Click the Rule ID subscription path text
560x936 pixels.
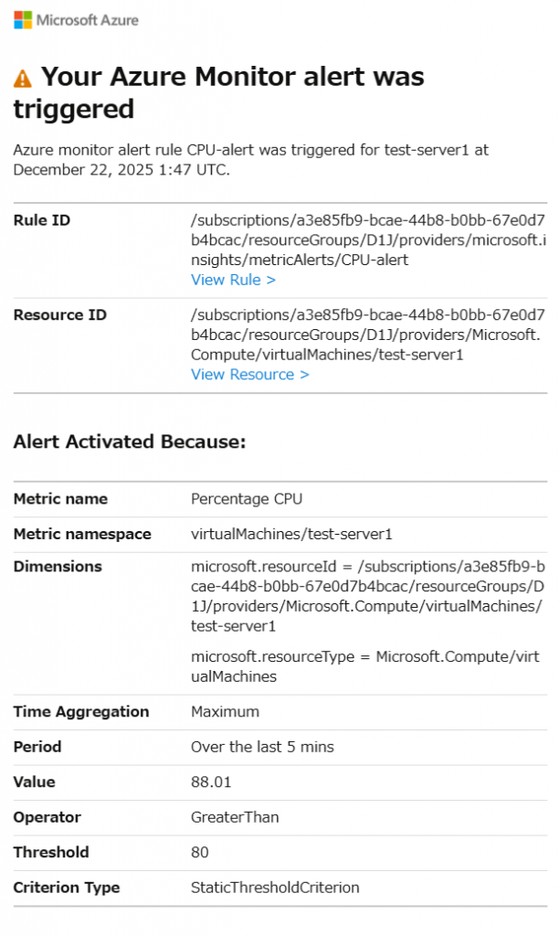367,239
